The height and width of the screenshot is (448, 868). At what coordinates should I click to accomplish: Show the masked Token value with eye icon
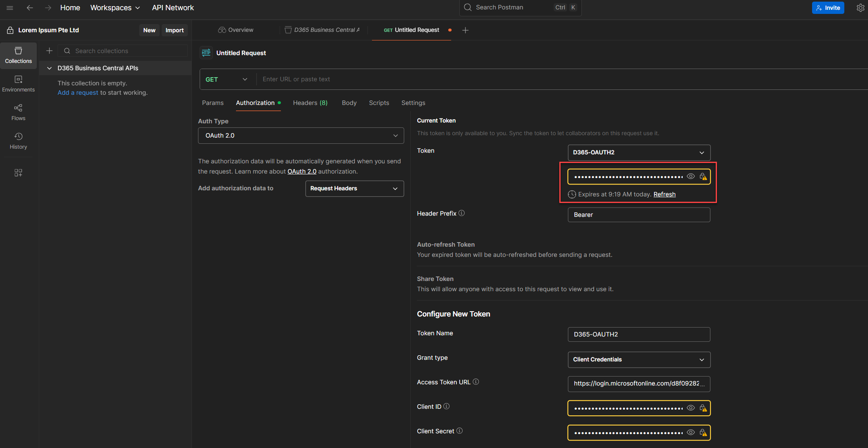coord(690,176)
